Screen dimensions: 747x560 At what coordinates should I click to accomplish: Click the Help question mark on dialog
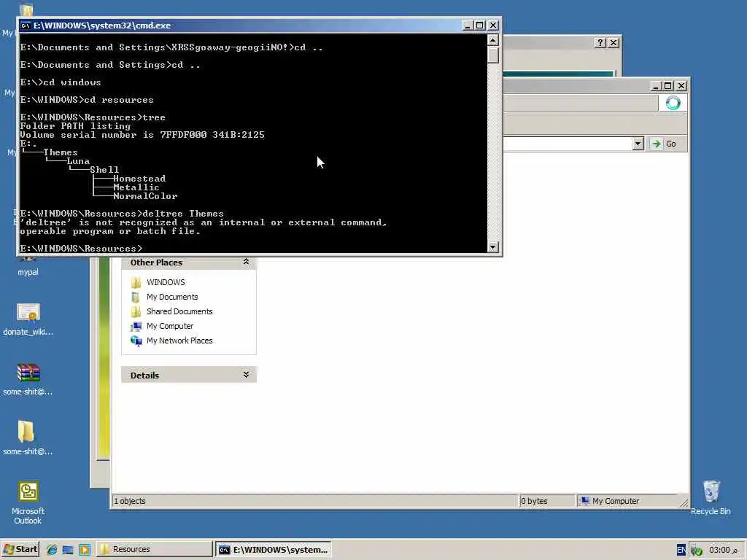600,43
